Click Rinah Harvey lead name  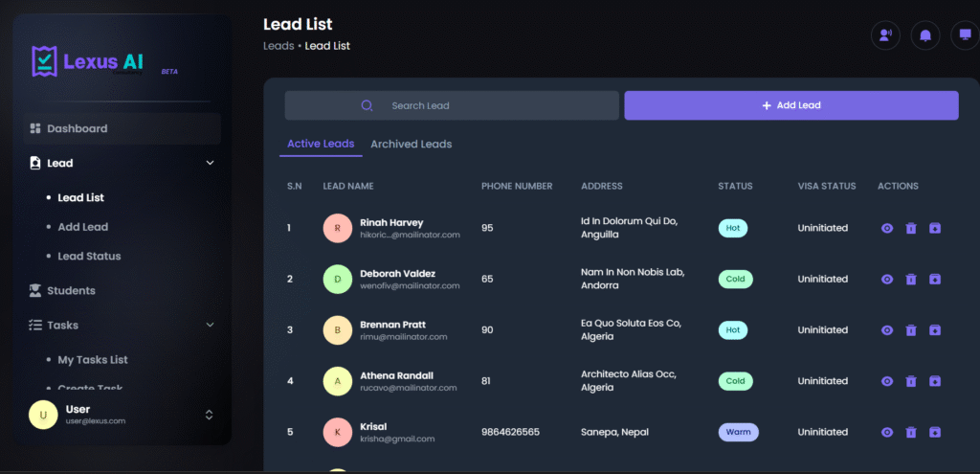pyautogui.click(x=391, y=222)
